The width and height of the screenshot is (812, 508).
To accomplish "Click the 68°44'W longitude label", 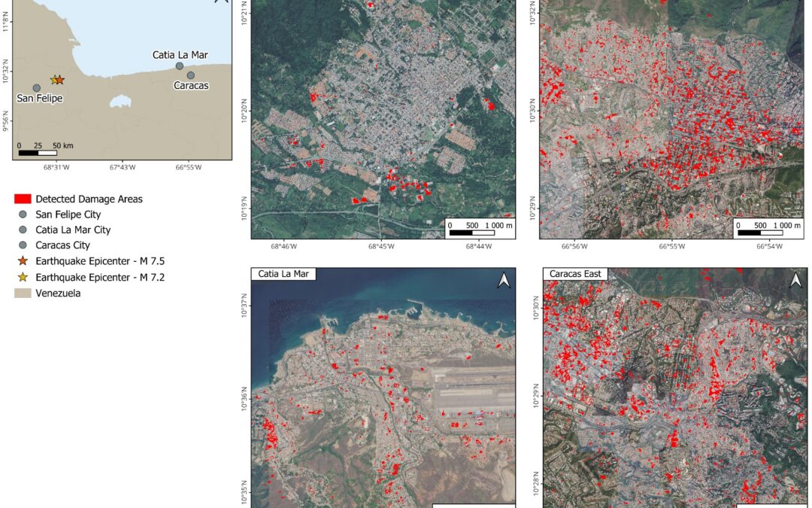I will click(478, 246).
